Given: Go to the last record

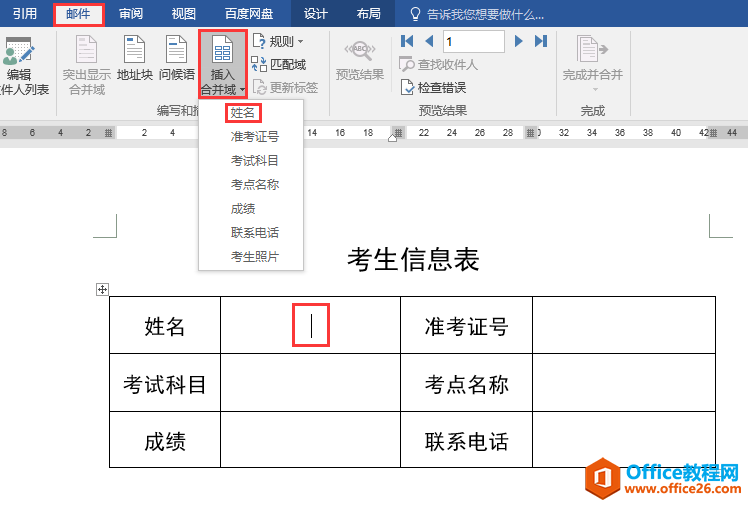Looking at the screenshot, I should click(x=541, y=41).
